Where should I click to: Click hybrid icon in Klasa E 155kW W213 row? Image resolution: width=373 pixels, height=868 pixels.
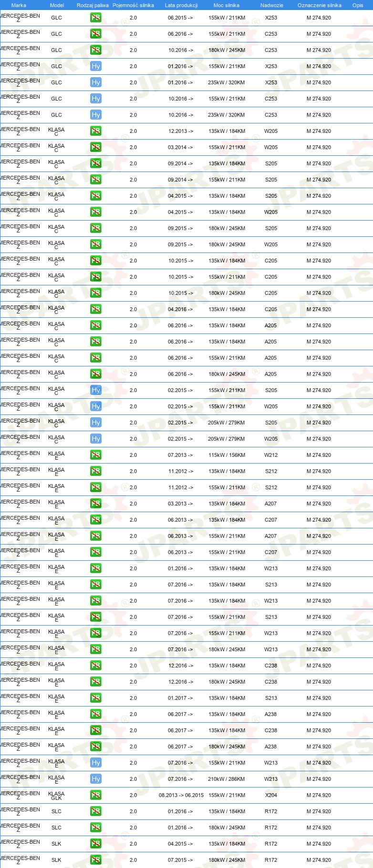pos(95,763)
